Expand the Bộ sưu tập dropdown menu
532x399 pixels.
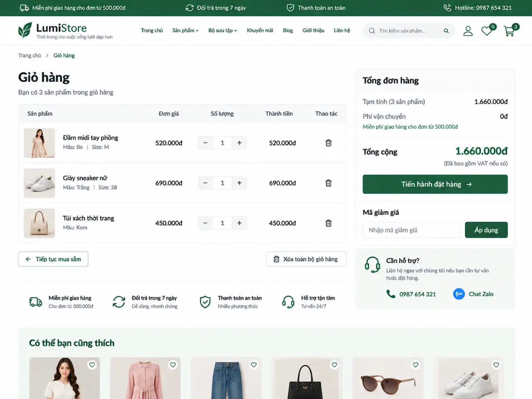[x=223, y=30]
